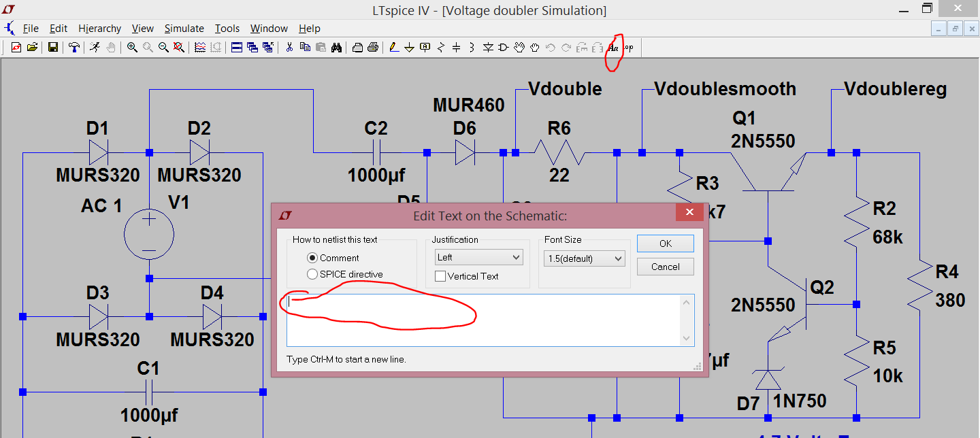Click the R4 380 resistor value
The image size is (980, 438).
pyautogui.click(x=950, y=300)
